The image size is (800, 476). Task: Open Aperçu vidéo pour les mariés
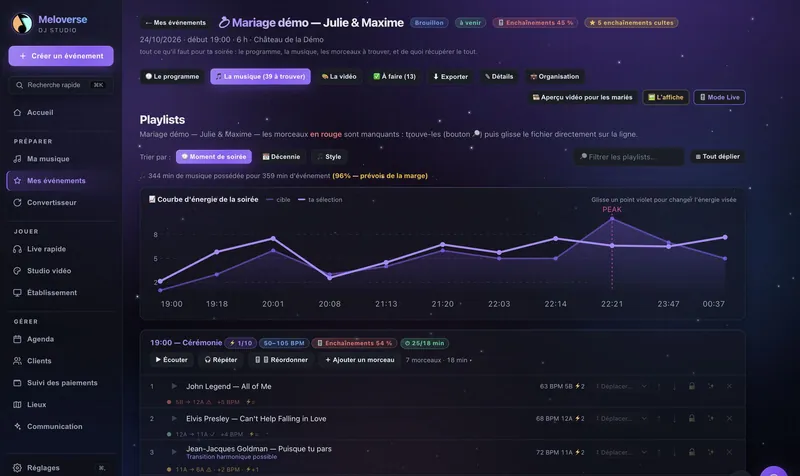(582, 97)
